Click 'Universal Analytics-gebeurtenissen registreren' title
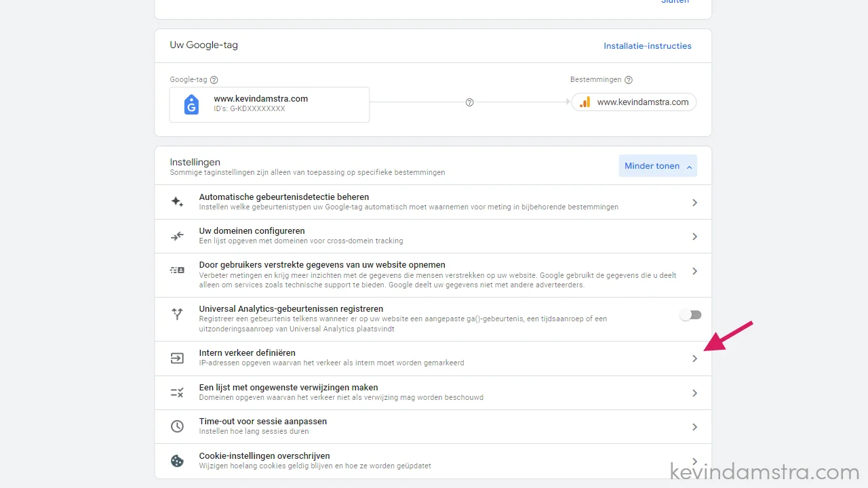868x488 pixels. pyautogui.click(x=291, y=309)
